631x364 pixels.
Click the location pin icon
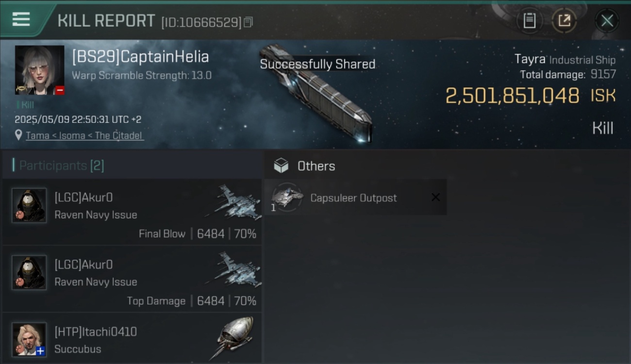[18, 135]
